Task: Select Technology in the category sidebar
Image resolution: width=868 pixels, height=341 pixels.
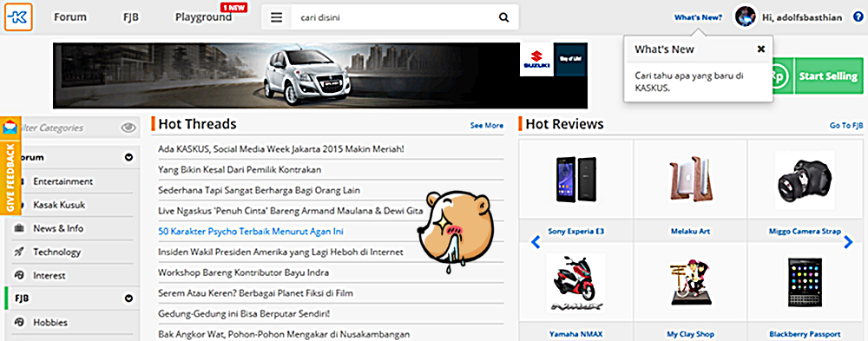Action: pyautogui.click(x=56, y=252)
